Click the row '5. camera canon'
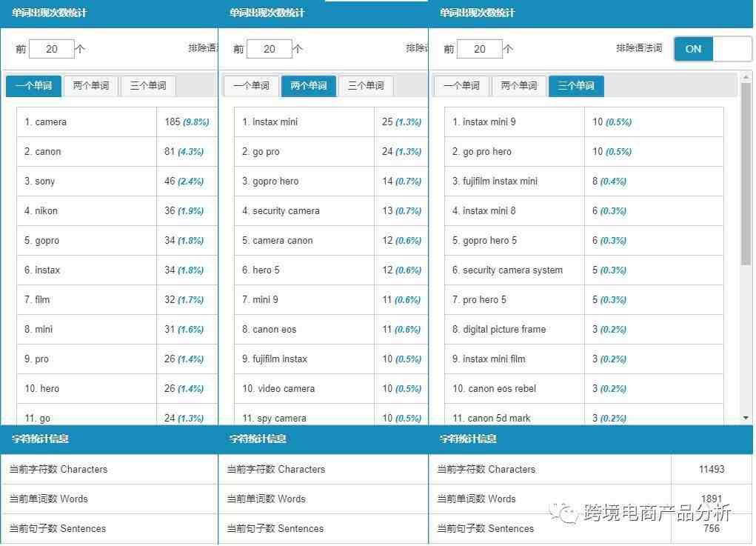The image size is (756, 546). point(331,240)
